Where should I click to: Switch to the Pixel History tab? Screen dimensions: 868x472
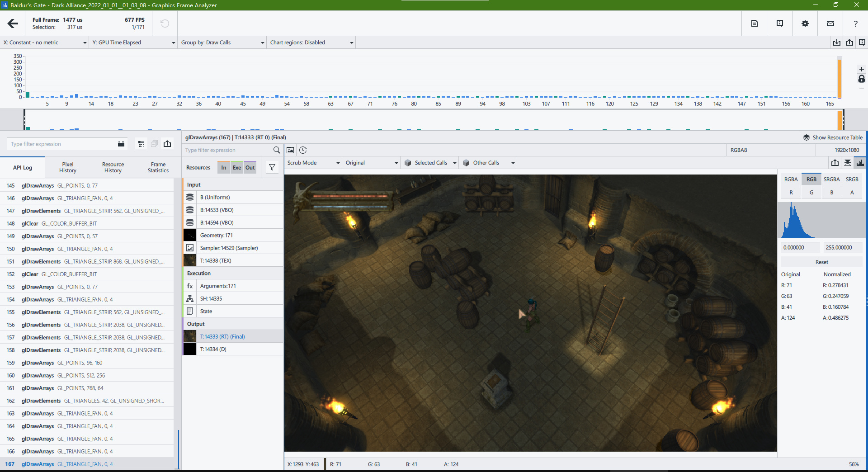[x=68, y=167]
